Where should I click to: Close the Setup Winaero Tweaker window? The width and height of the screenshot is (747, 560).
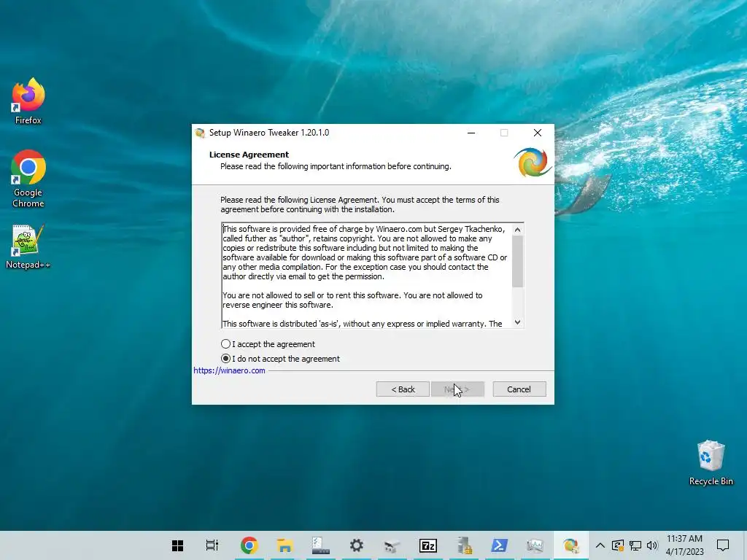pos(538,133)
